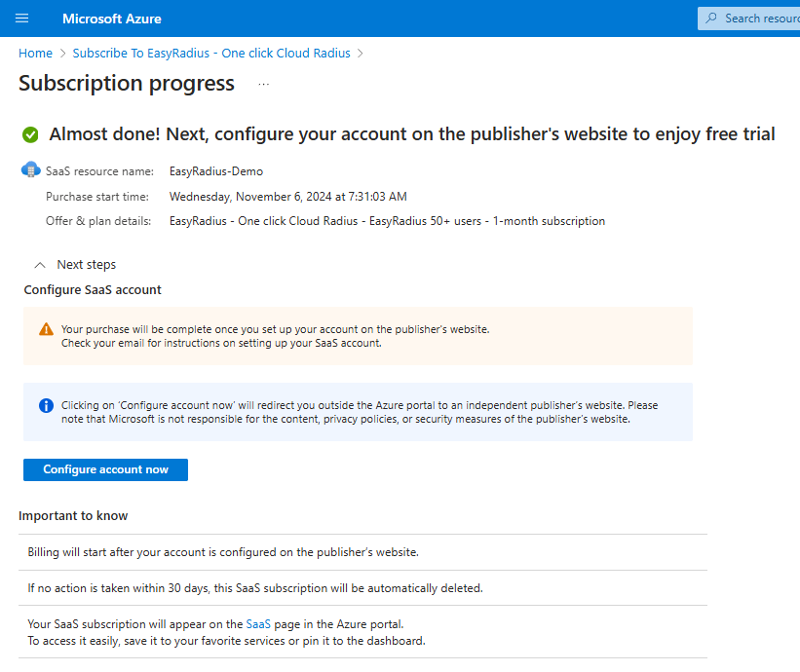Click inside the search resources field

click(x=760, y=19)
